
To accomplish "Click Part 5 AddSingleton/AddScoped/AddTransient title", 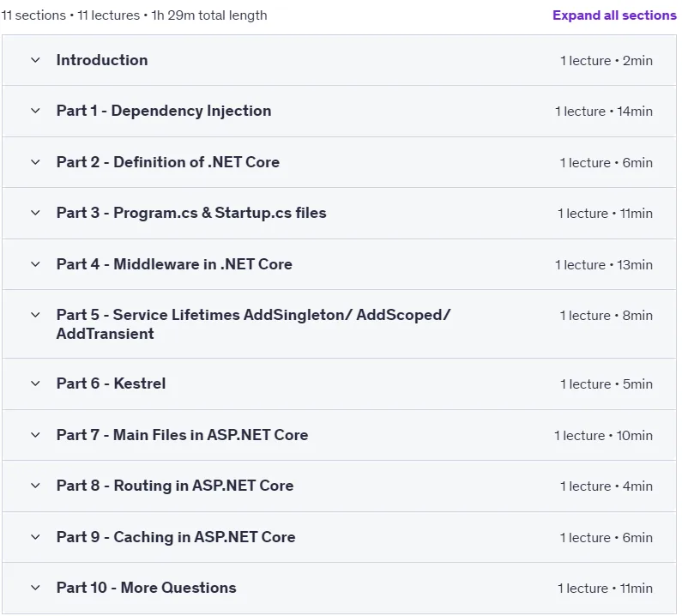I will [x=254, y=324].
